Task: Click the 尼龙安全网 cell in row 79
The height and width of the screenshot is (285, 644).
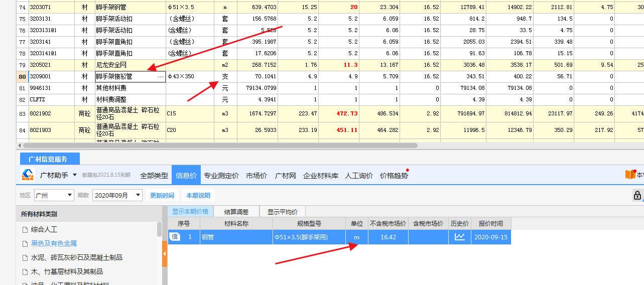Action: (131, 65)
